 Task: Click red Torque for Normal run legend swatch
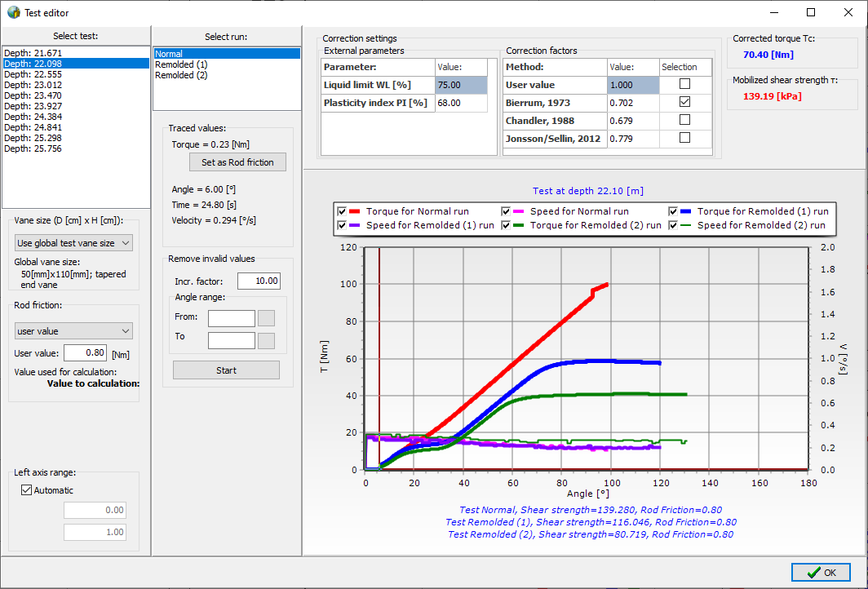pyautogui.click(x=355, y=211)
